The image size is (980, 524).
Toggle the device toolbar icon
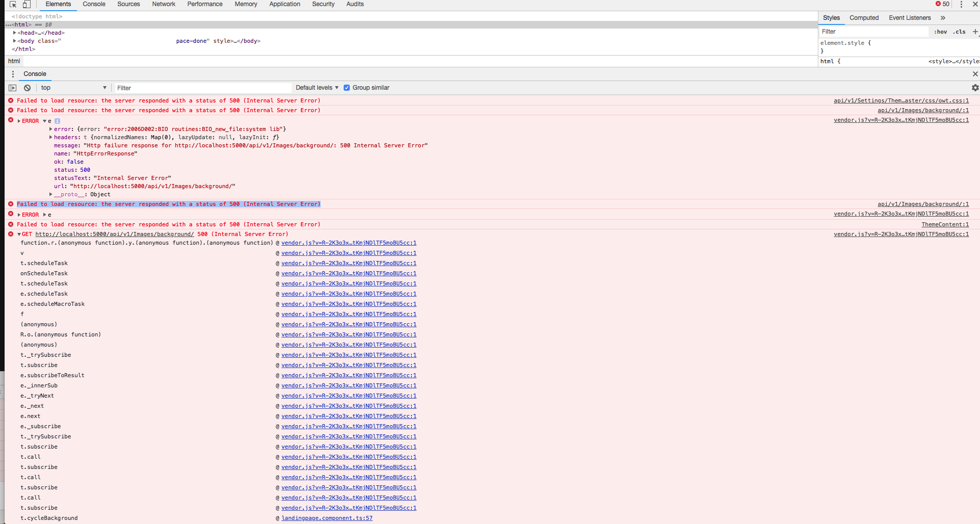pos(27,5)
